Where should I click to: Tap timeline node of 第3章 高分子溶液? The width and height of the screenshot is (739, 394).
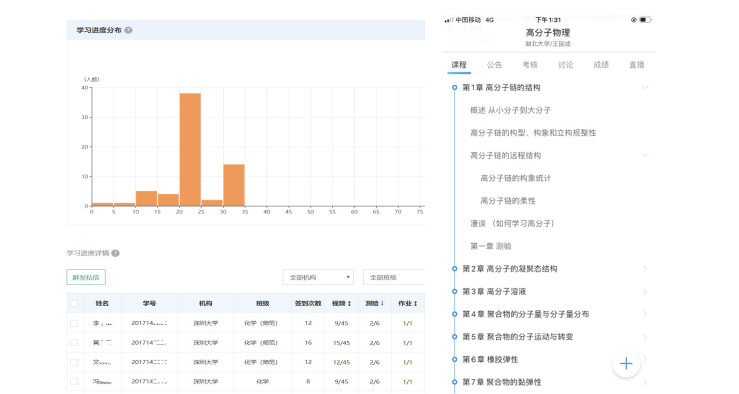tap(454, 291)
